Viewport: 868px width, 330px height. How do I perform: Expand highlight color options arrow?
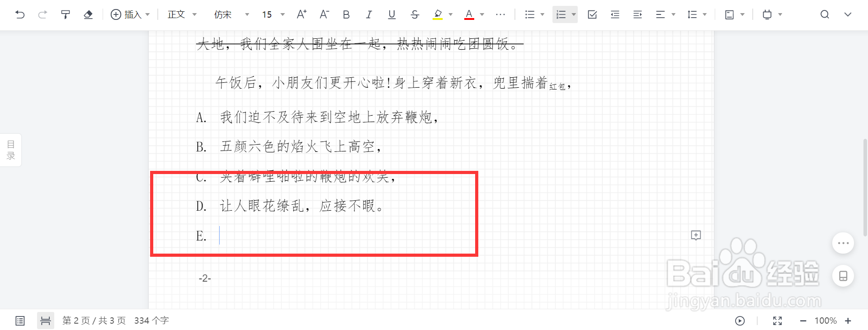click(x=450, y=14)
